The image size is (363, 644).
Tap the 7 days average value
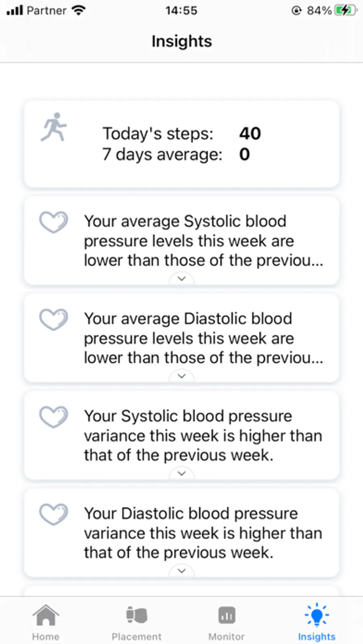244,154
